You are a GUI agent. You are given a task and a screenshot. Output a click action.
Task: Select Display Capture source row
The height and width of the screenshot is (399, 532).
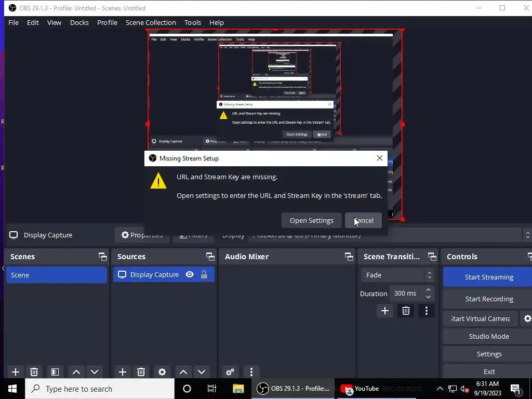(x=164, y=274)
